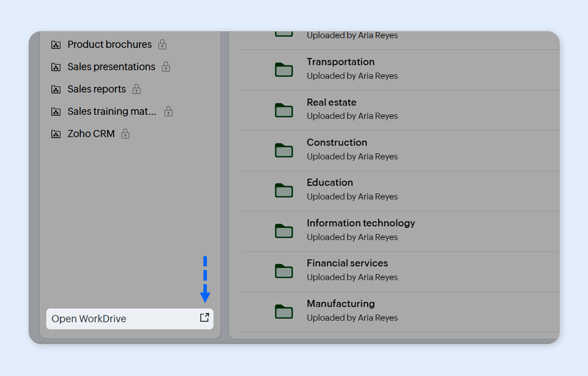Open Sales presentations team folder
The image size is (588, 376).
[x=111, y=67]
